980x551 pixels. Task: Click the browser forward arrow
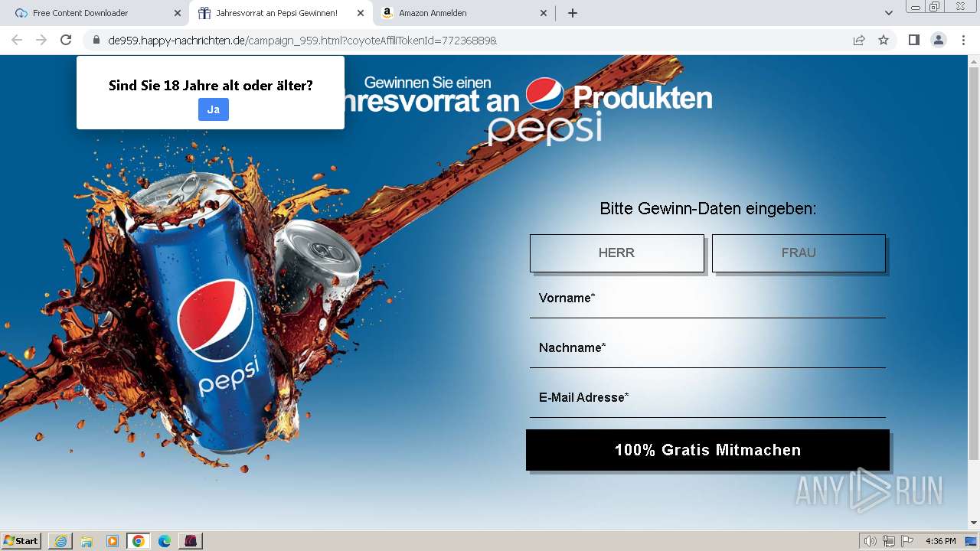click(41, 40)
